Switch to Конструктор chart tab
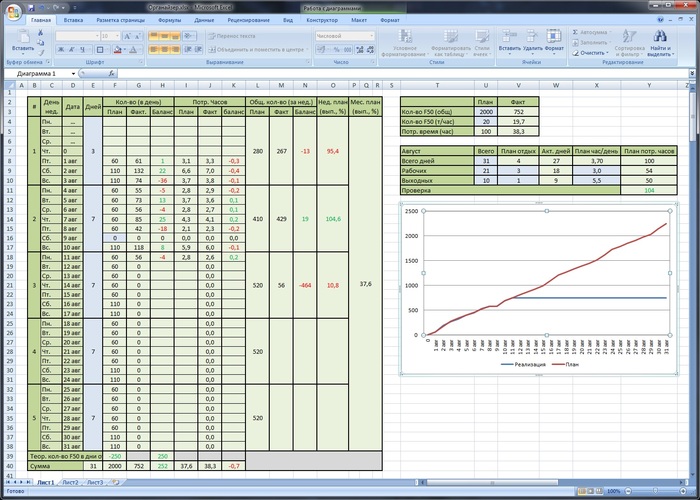 point(322,20)
